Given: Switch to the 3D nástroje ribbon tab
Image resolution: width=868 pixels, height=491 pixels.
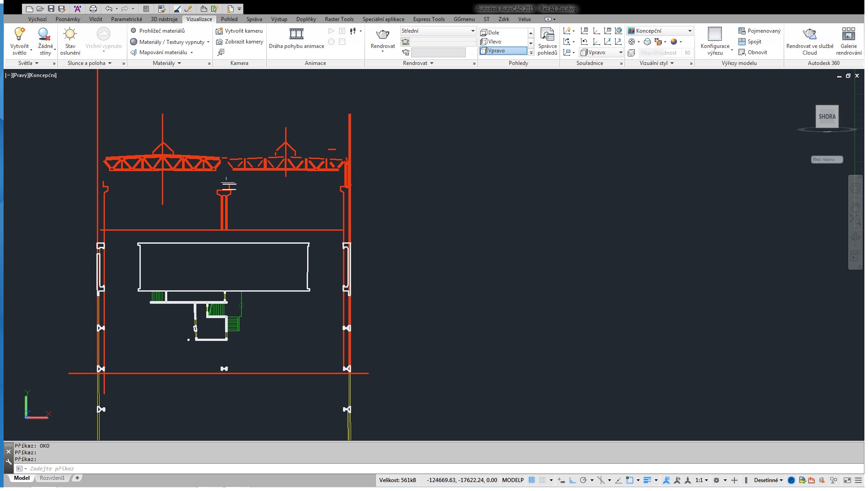Looking at the screenshot, I should 164,19.
